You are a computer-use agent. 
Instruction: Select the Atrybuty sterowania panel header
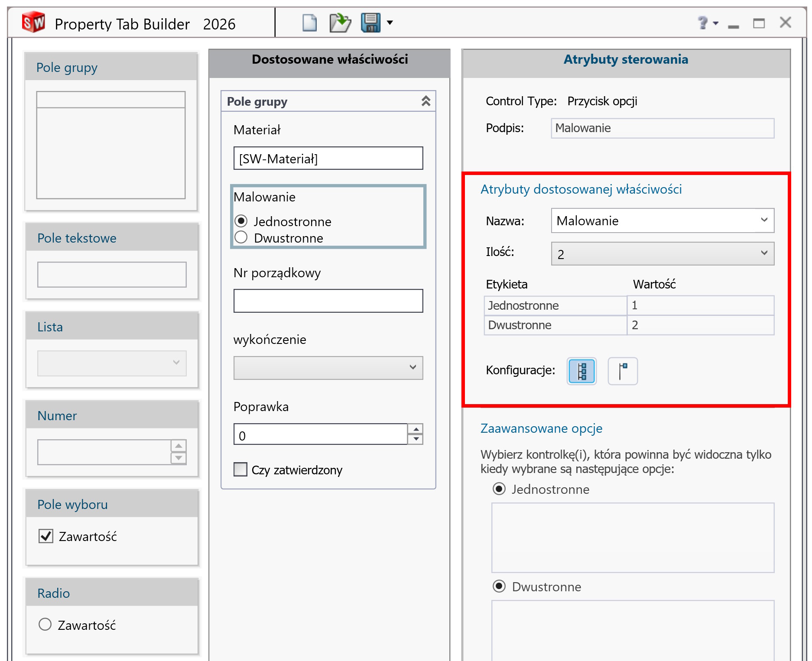(x=625, y=60)
